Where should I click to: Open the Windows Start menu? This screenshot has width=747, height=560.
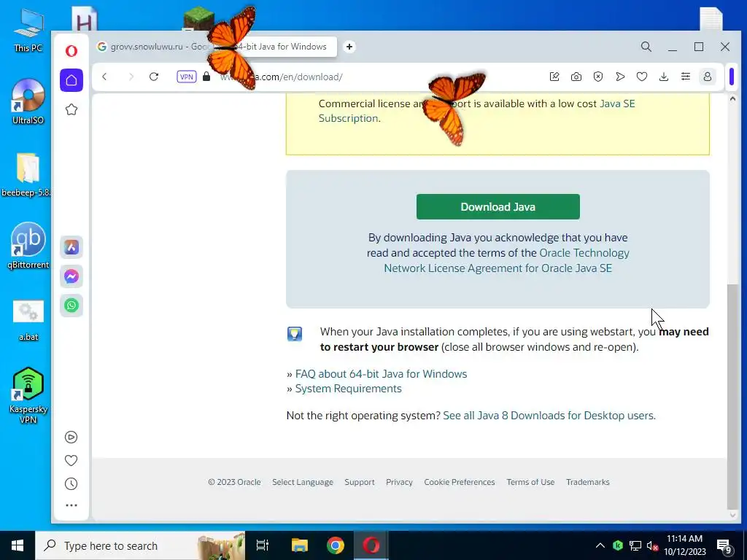[x=18, y=545]
